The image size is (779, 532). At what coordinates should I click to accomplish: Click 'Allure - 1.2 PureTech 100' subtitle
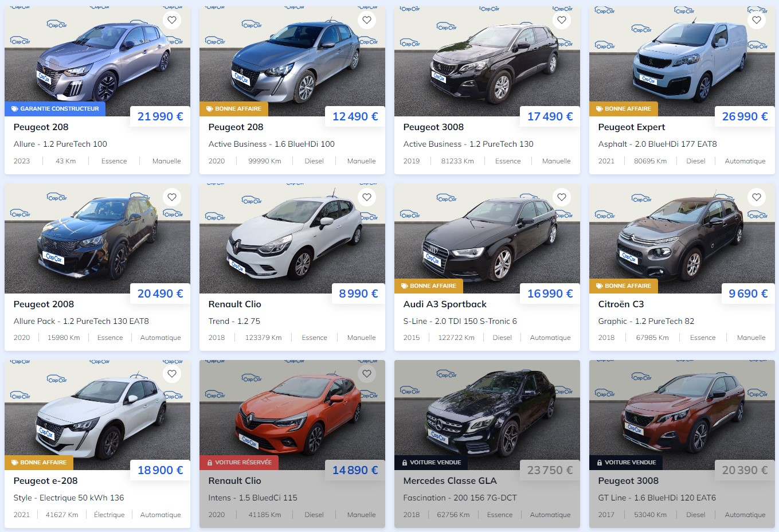tap(60, 144)
